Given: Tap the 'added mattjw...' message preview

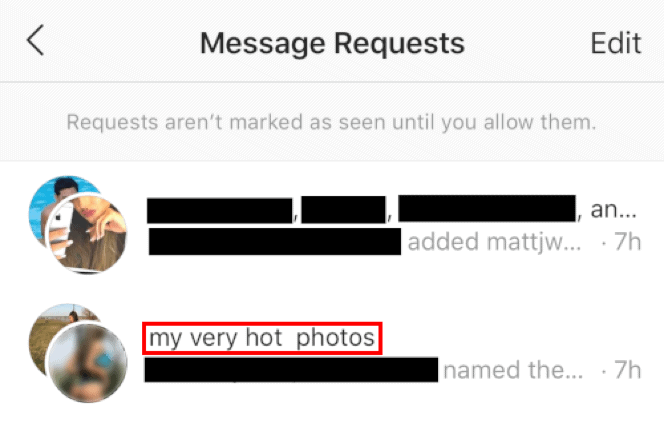Looking at the screenshot, I should [x=494, y=242].
